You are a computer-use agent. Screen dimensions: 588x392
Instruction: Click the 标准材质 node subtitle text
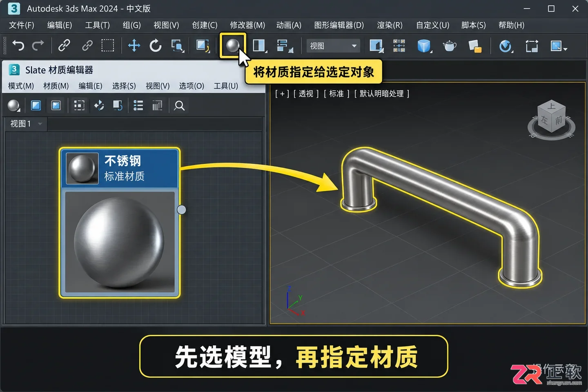[x=124, y=176]
